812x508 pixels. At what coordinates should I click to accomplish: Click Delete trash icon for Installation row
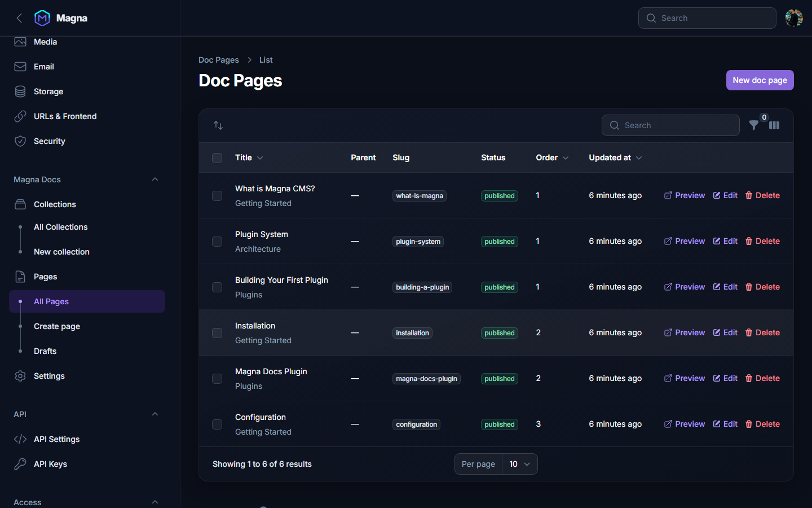pos(749,332)
